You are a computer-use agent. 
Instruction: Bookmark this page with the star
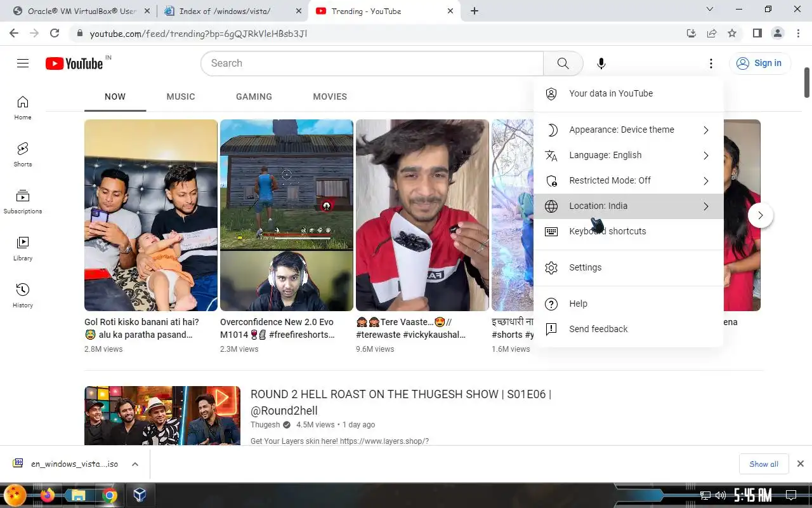[x=732, y=33]
